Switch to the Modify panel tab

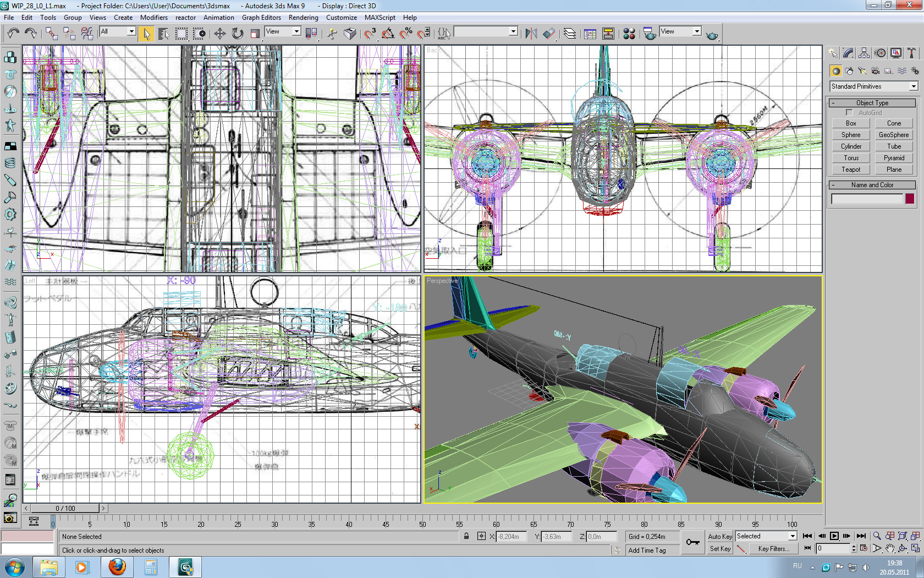coord(848,53)
